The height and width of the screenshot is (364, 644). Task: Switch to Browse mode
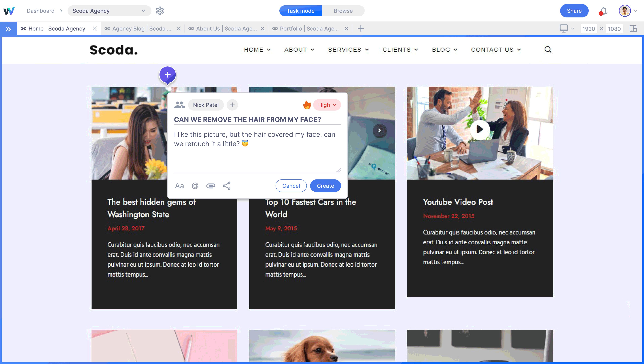343,11
